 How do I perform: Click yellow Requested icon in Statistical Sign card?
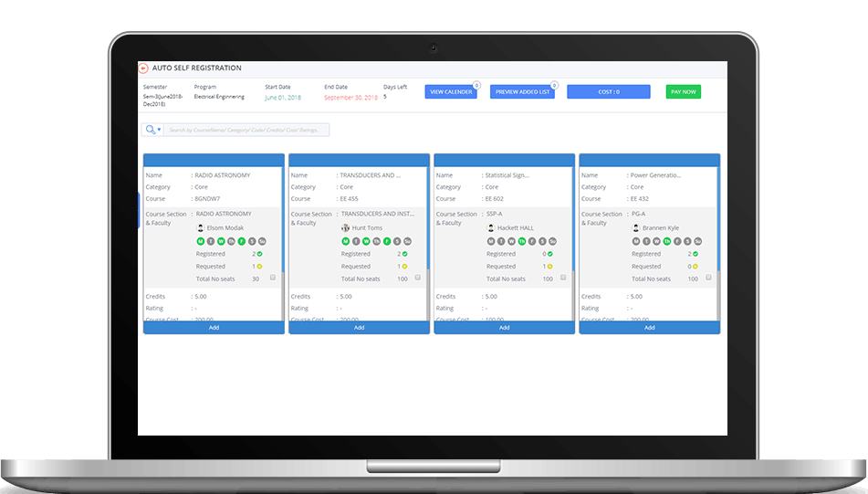549,267
